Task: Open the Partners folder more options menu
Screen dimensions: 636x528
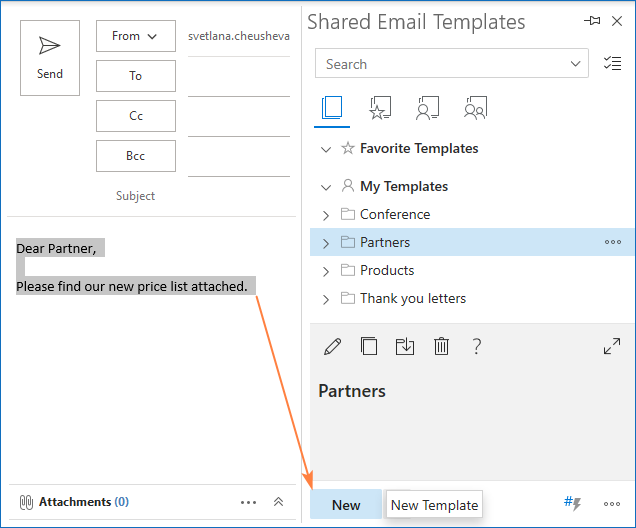Action: (612, 242)
